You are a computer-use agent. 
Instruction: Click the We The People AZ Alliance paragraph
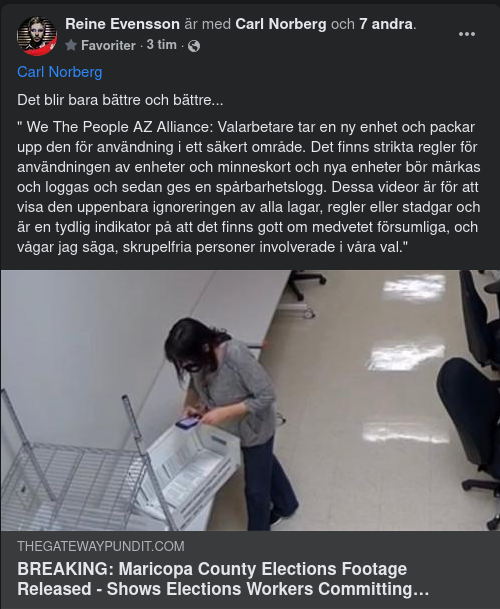(249, 187)
